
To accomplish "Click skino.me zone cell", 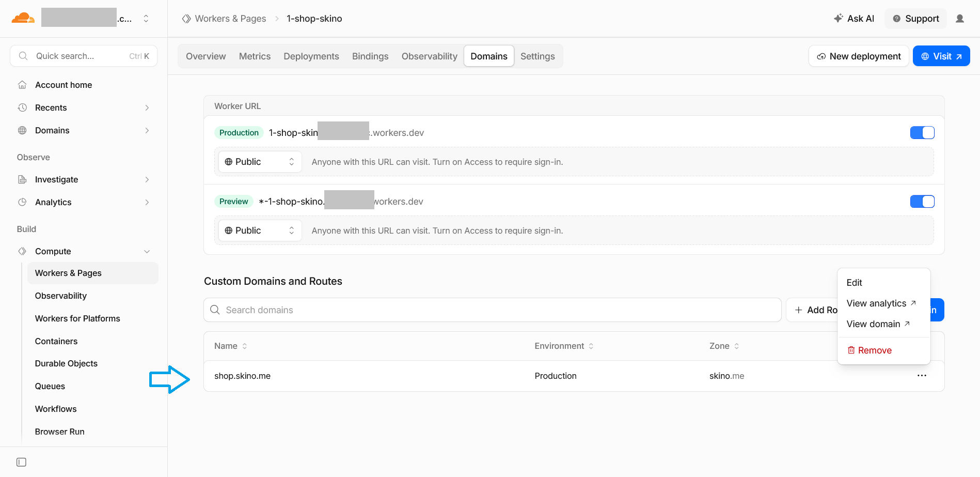I will (x=727, y=376).
